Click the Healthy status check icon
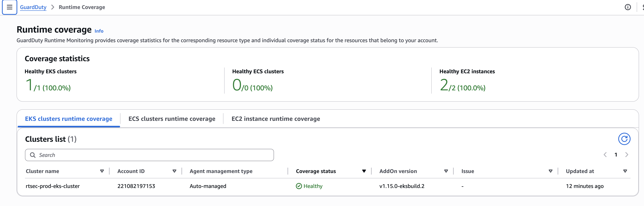 [x=299, y=186]
